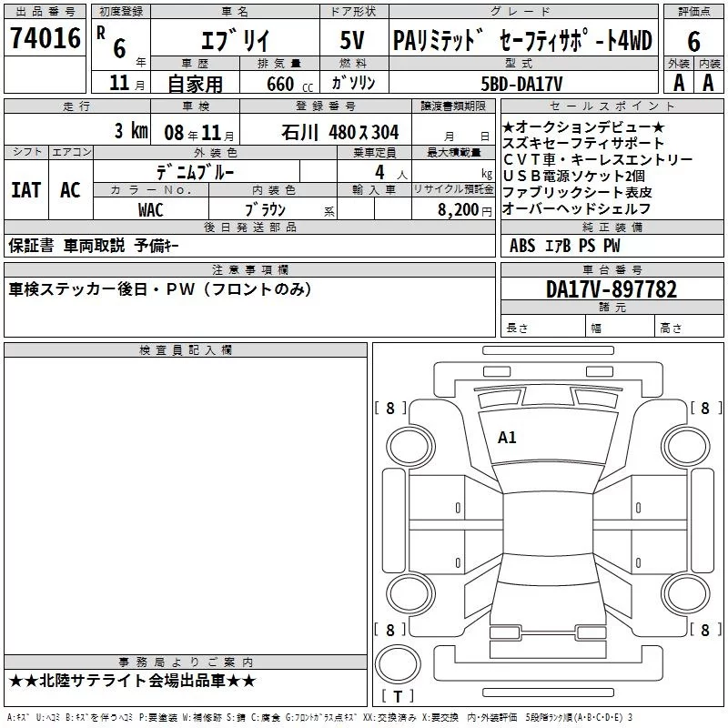Click the 注意事項欄 header

(249, 269)
